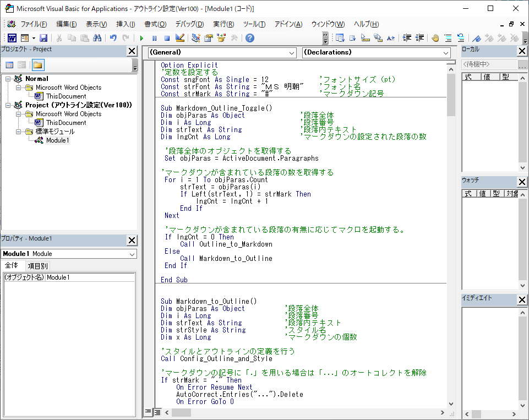
Task: Select ThisDocument under the Normal project
Action: coord(66,96)
